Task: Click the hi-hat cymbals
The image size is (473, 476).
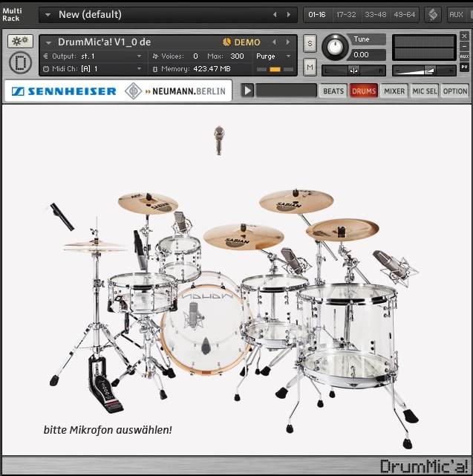Action: [x=95, y=247]
